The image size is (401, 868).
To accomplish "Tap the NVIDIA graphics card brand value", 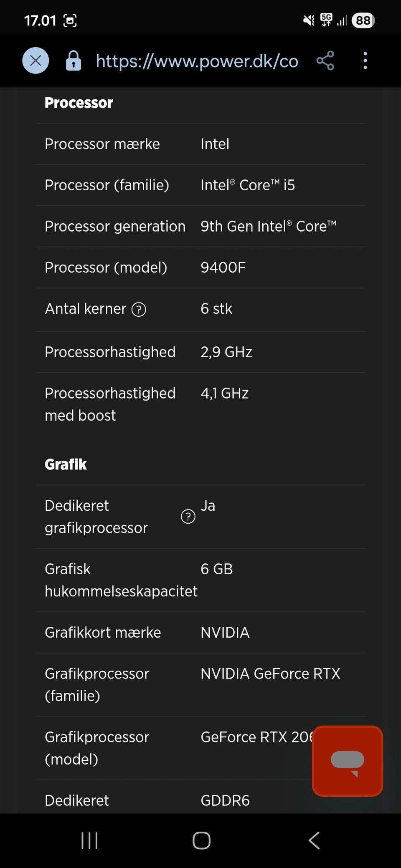I will tap(225, 633).
